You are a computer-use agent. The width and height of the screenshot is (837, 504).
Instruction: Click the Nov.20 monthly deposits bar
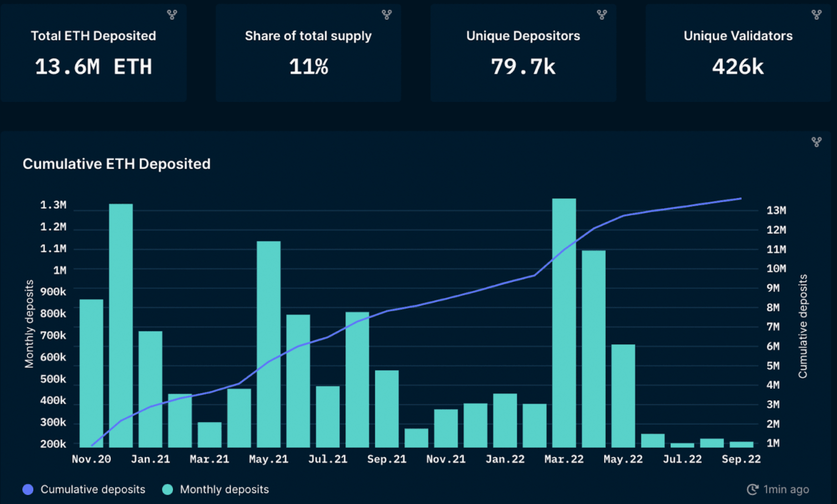coord(92,373)
